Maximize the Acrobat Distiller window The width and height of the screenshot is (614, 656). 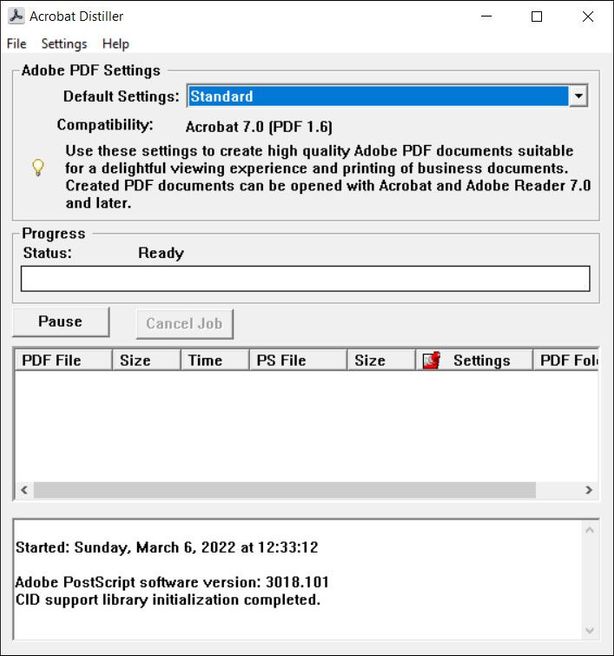tap(537, 16)
